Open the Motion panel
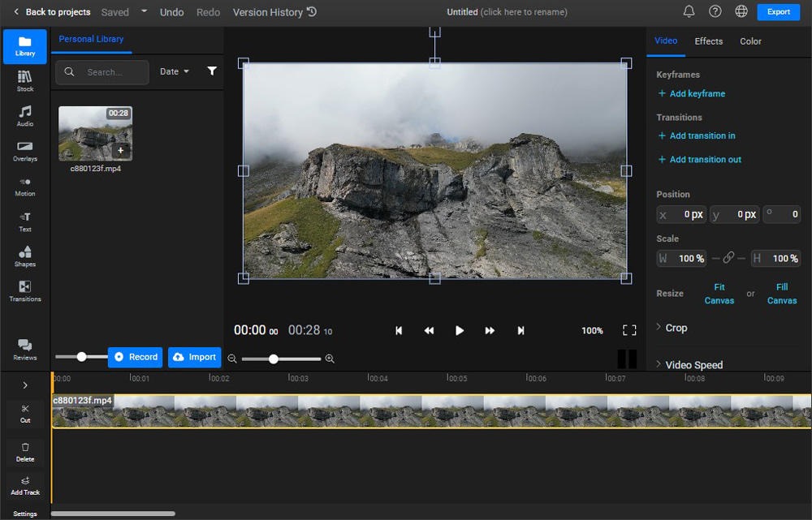Image resolution: width=812 pixels, height=520 pixels. coord(24,186)
